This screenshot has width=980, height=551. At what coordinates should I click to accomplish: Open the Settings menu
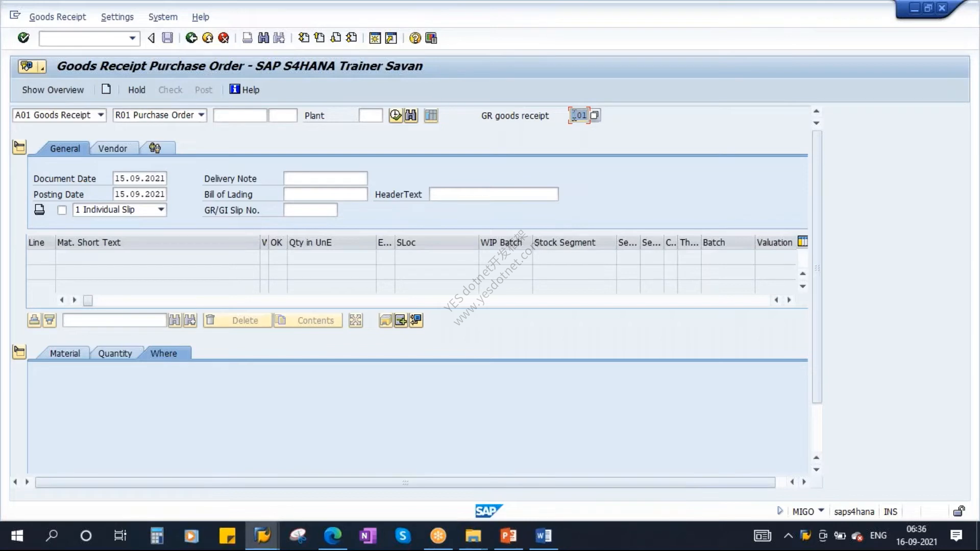pos(117,17)
